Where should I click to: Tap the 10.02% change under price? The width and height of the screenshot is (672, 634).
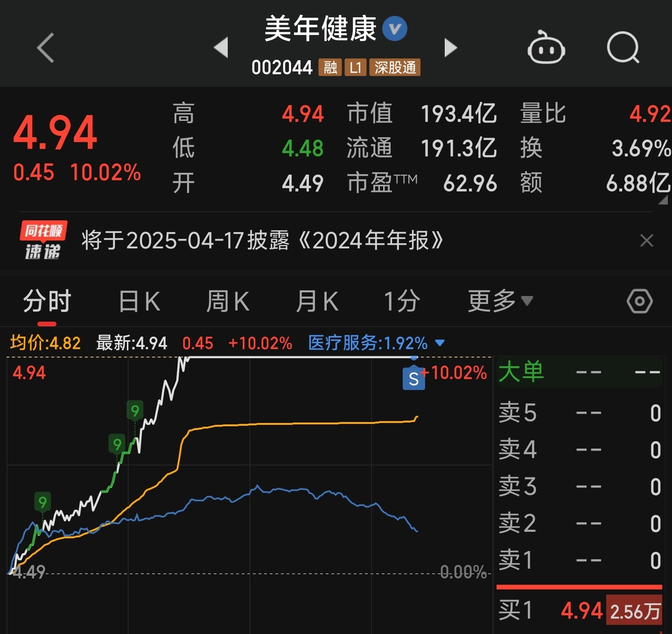[105, 172]
